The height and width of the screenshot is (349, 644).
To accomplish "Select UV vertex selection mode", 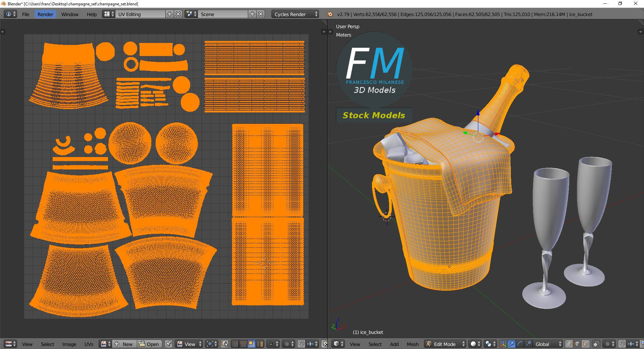I will (235, 344).
